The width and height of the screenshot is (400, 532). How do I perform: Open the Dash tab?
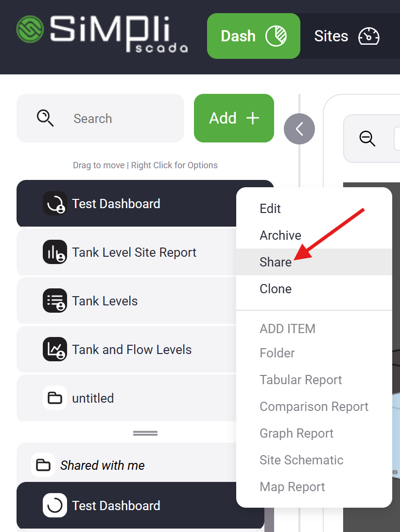tap(253, 36)
